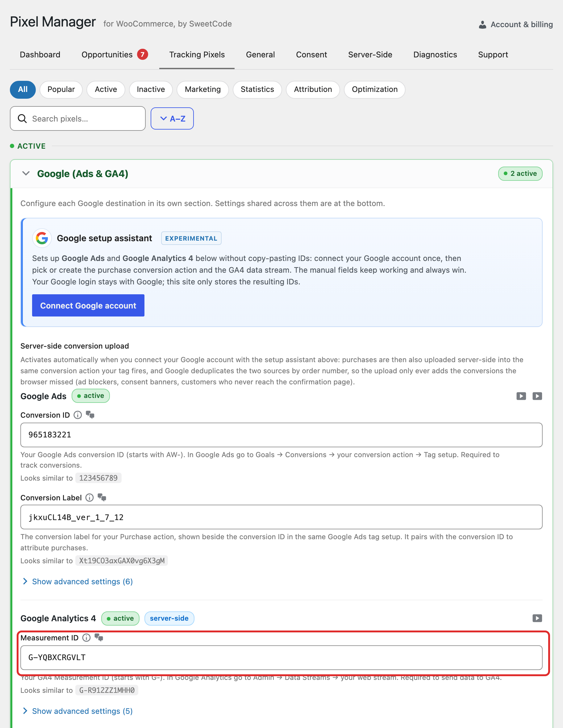Click the Google Analytics 4 active badge

pos(120,618)
